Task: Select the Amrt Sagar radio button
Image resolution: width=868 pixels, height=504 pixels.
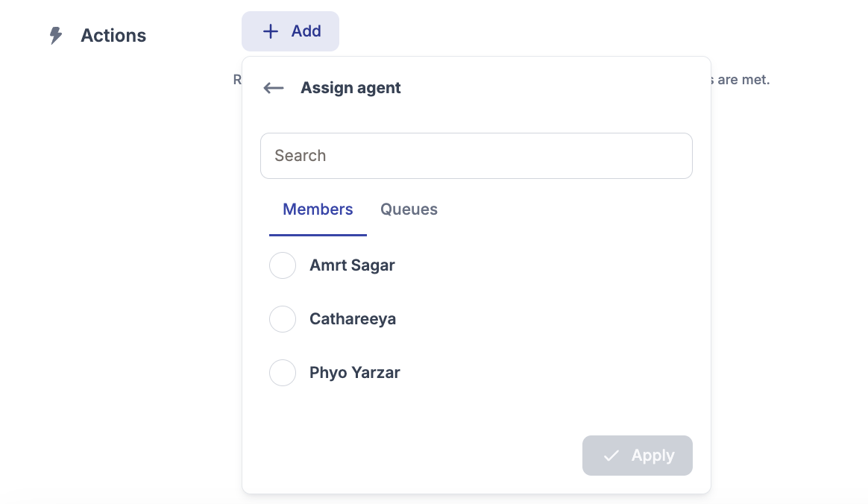Action: point(283,265)
